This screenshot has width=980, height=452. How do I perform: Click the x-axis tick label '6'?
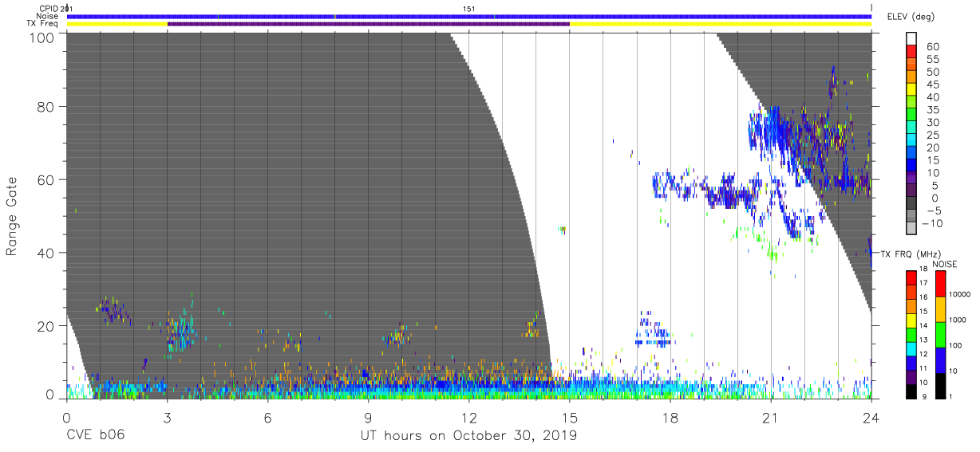pyautogui.click(x=267, y=417)
